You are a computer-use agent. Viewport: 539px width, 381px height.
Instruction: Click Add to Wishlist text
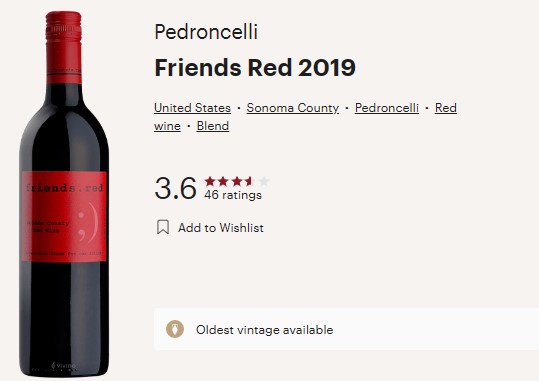point(221,228)
